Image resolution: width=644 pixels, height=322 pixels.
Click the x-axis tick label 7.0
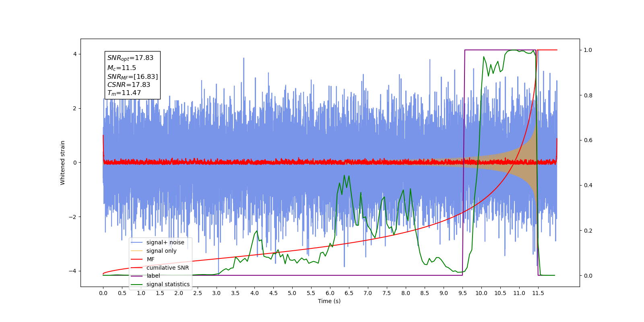click(x=368, y=293)
